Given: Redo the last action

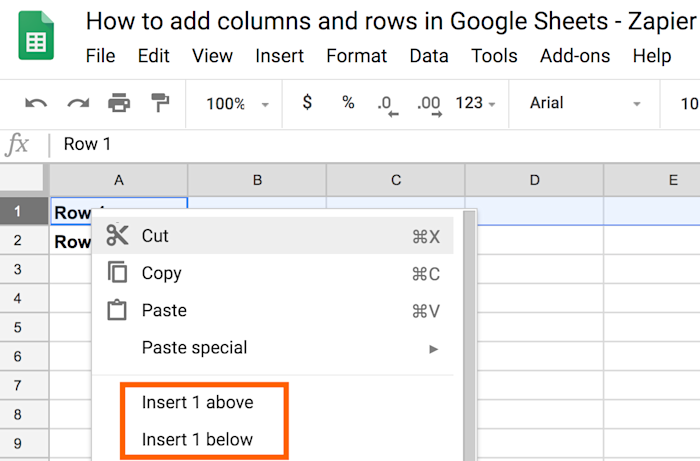Looking at the screenshot, I should point(78,104).
